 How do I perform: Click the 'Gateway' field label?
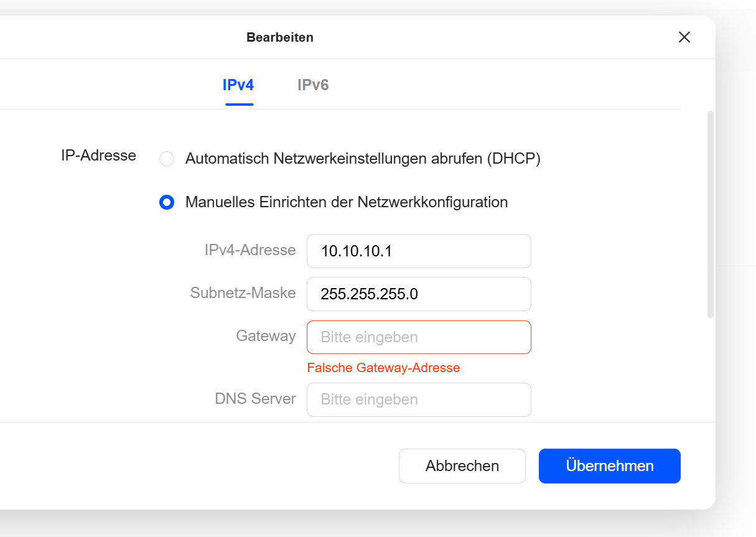266,336
